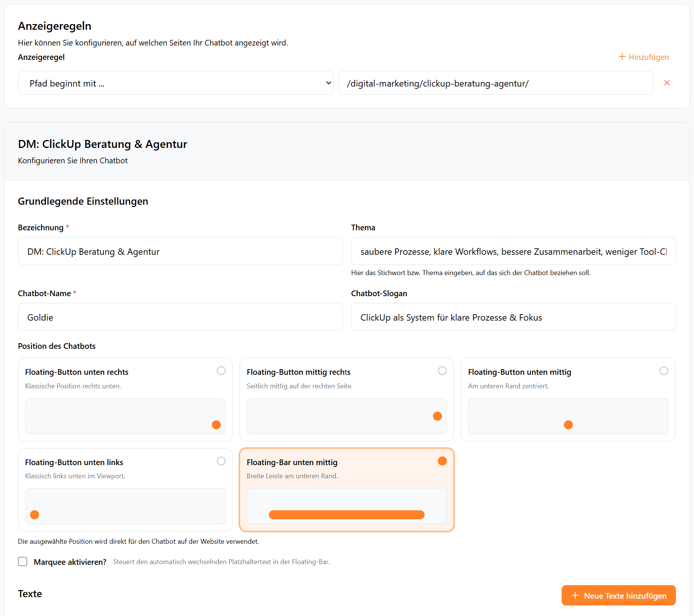Click the plus icon in Neue Texte hinzufügen
The width and height of the screenshot is (694, 616).
[575, 595]
